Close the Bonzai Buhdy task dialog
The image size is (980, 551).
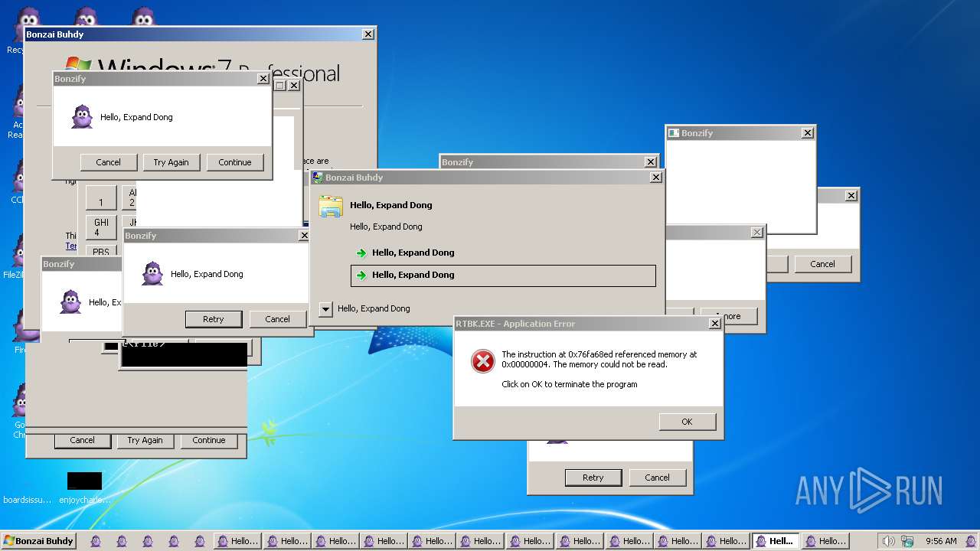[x=655, y=178]
